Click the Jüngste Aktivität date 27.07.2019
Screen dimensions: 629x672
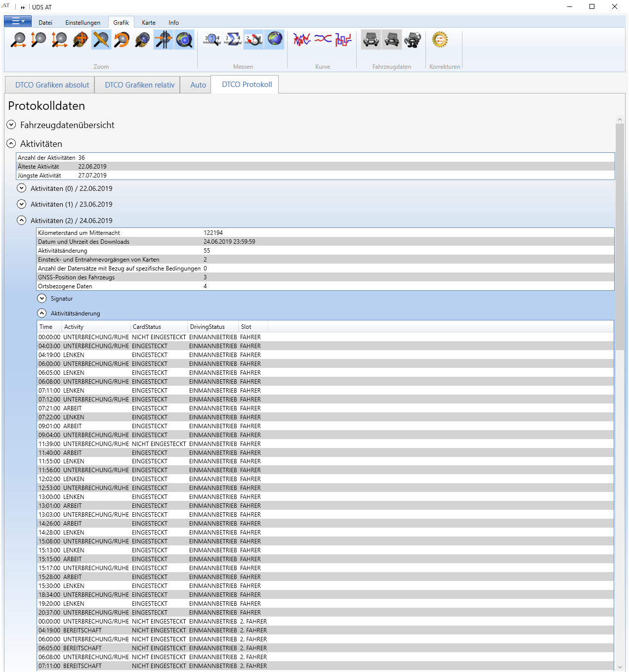tap(92, 176)
